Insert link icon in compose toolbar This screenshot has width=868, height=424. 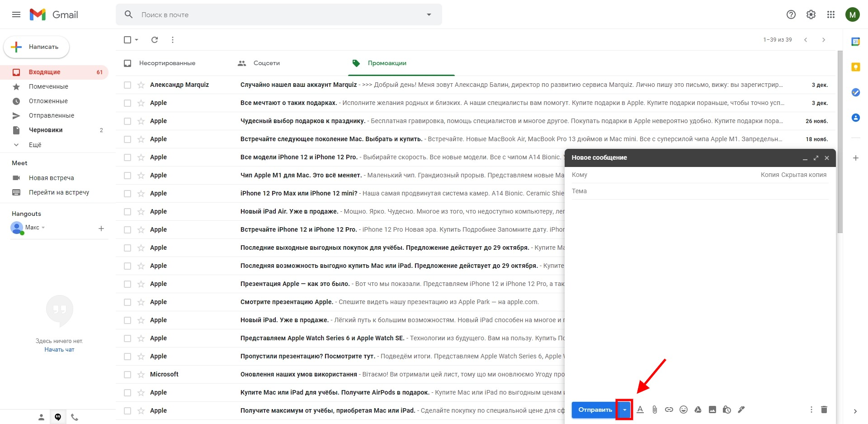coord(669,410)
